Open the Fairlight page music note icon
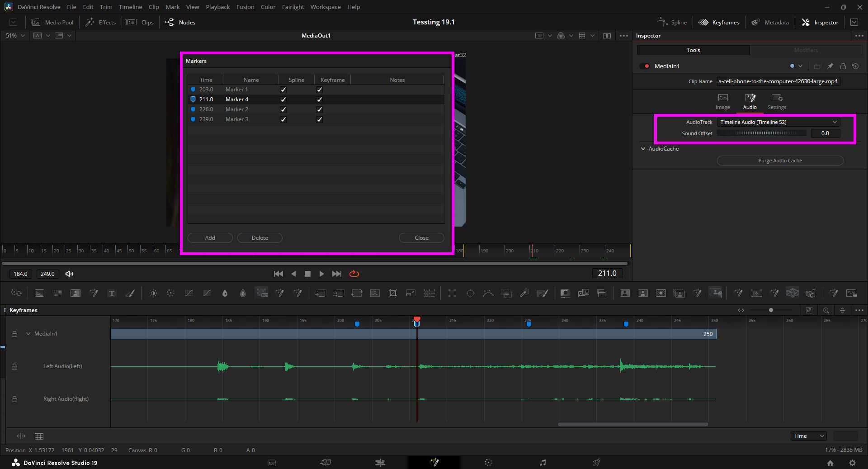Viewport: 868px width, 469px height. click(x=542, y=462)
